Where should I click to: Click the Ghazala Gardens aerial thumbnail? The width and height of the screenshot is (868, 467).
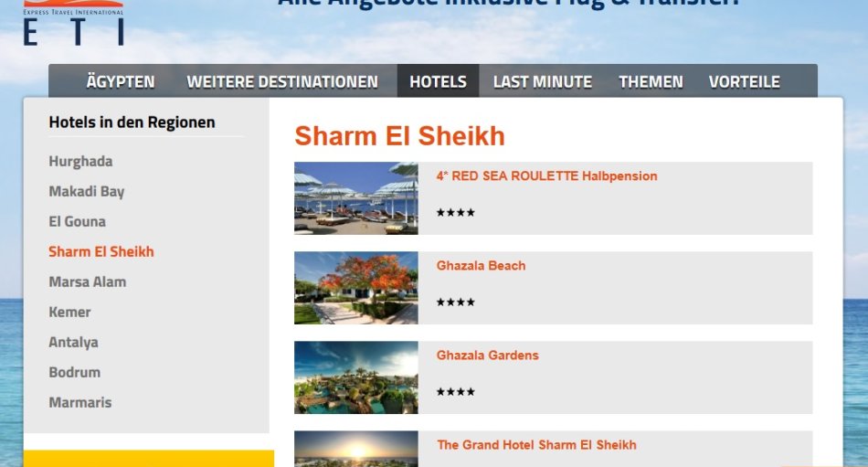356,377
